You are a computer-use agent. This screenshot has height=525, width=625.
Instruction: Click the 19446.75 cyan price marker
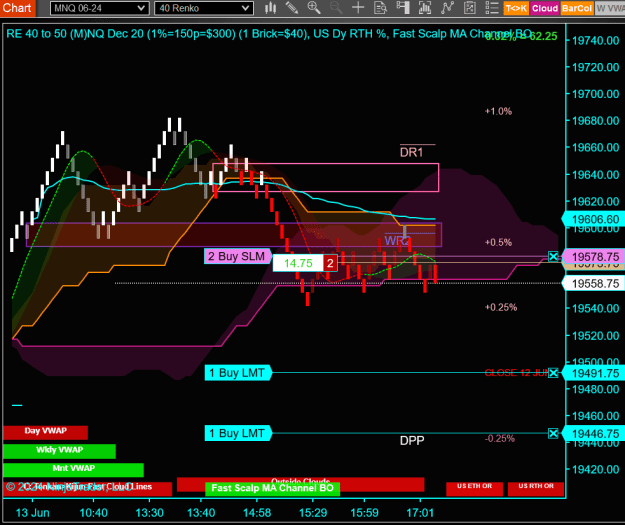(x=594, y=433)
